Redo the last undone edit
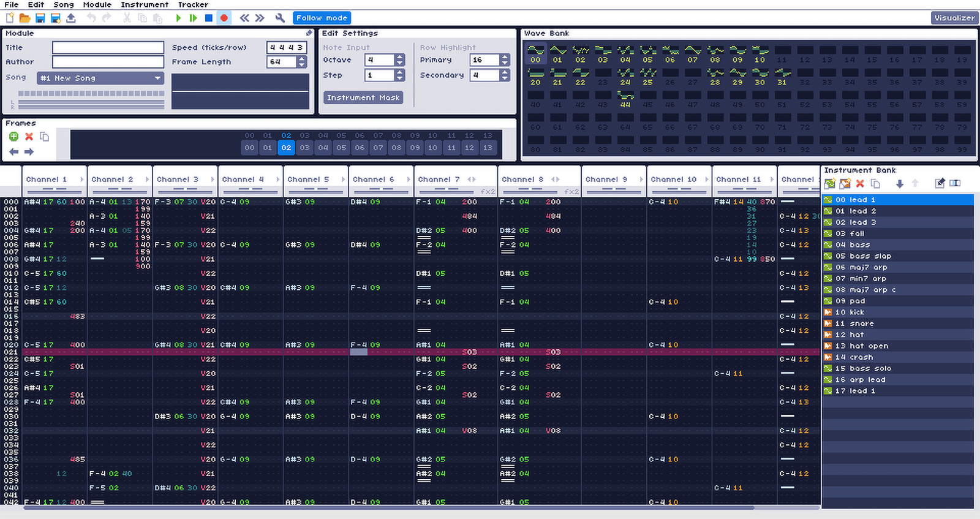The width and height of the screenshot is (980, 519). 107,18
